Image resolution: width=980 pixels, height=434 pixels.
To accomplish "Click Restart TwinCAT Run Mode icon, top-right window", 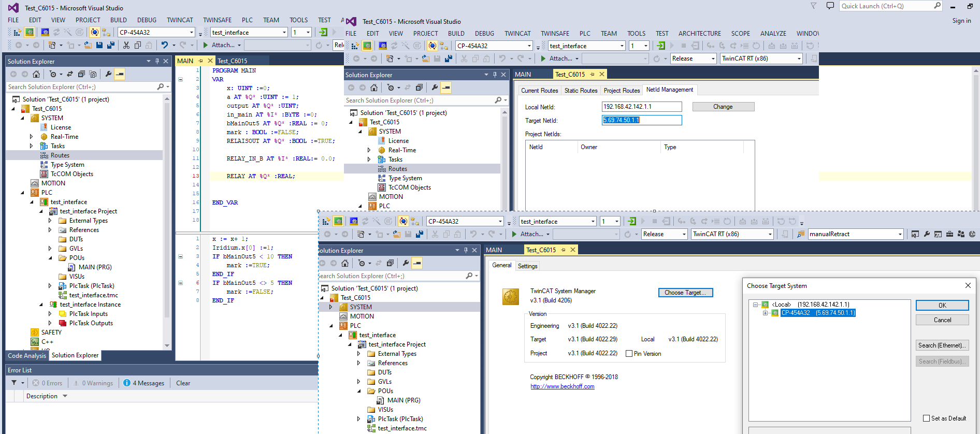I will 367,46.
